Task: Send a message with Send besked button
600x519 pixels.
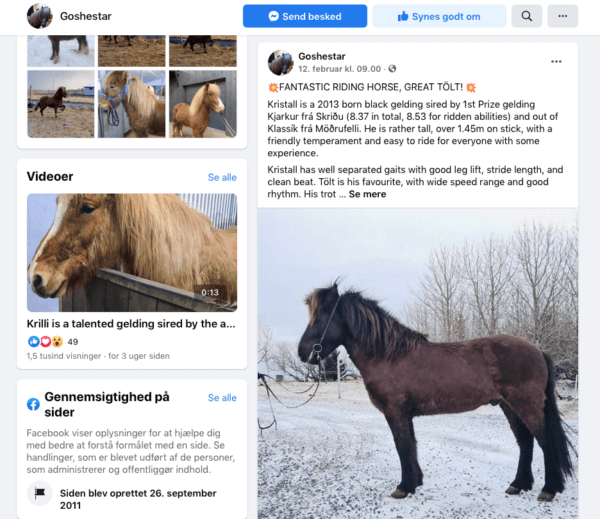Action: (305, 16)
